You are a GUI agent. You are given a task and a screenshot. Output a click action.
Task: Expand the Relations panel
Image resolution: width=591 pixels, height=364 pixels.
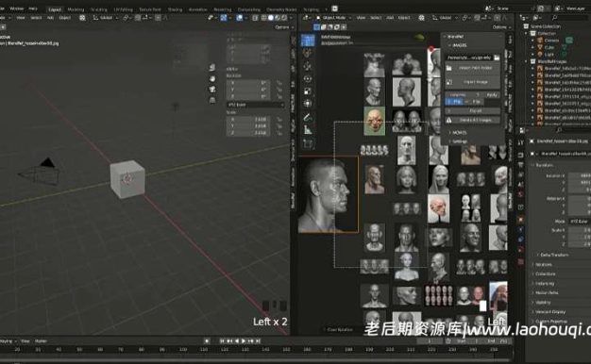[544, 265]
